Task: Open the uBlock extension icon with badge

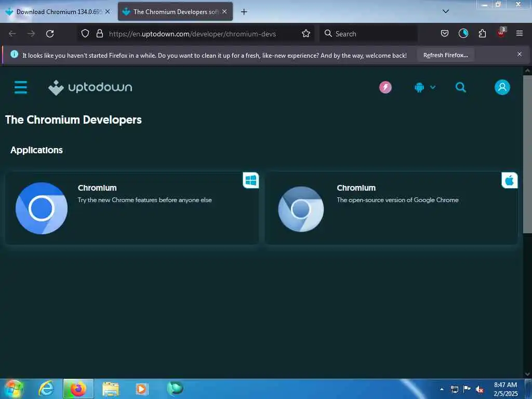Action: click(501, 33)
